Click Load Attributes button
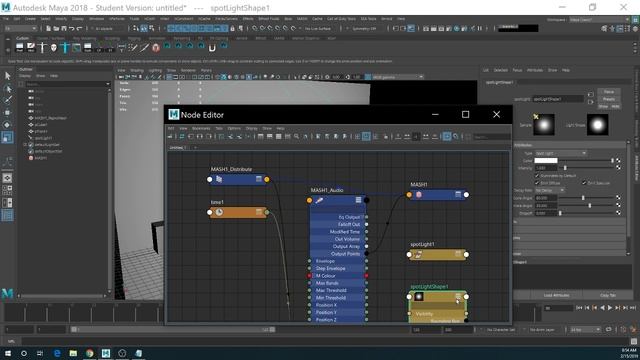 pos(556,295)
